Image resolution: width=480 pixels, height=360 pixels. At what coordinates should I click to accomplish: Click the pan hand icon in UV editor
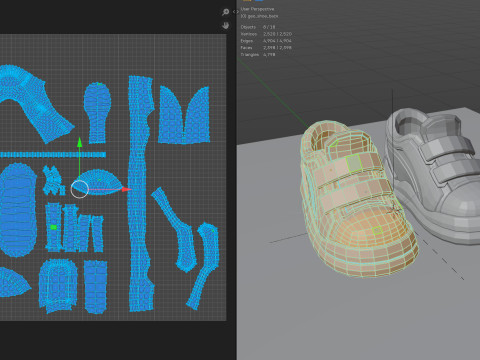point(226,25)
